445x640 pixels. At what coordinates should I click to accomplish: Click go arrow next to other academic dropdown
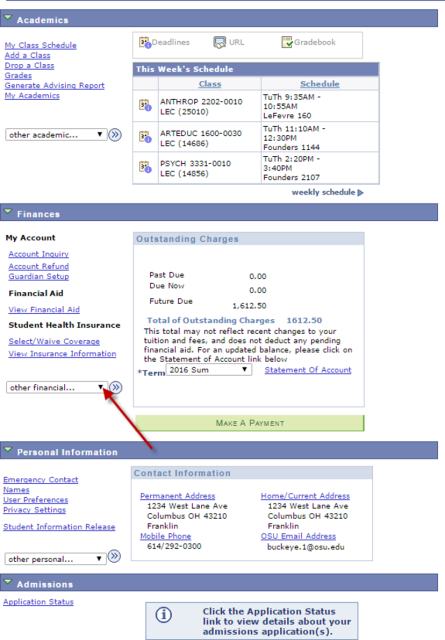pyautogui.click(x=115, y=135)
